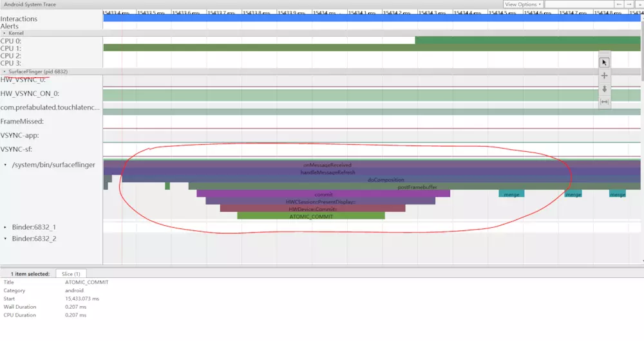Switch to the zoom mouse mode
Viewport: 644px width, 341px height.
click(604, 89)
